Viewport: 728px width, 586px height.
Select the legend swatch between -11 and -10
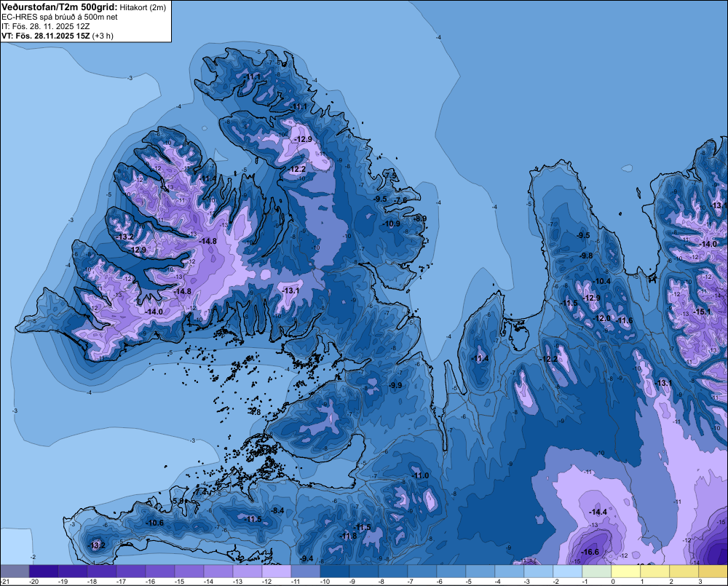coord(306,571)
